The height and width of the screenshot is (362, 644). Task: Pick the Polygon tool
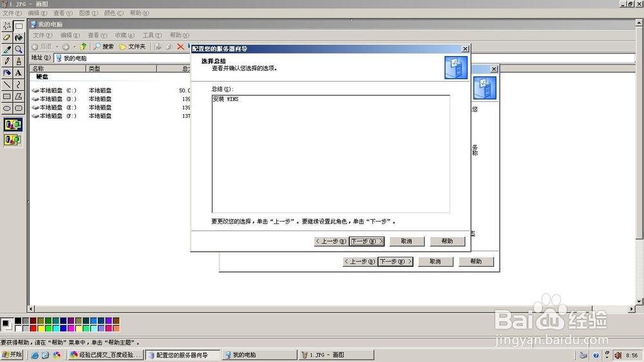(x=19, y=97)
